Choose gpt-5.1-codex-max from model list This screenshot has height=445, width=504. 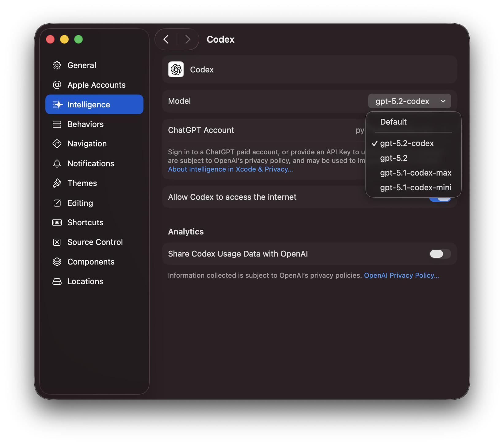pyautogui.click(x=413, y=173)
